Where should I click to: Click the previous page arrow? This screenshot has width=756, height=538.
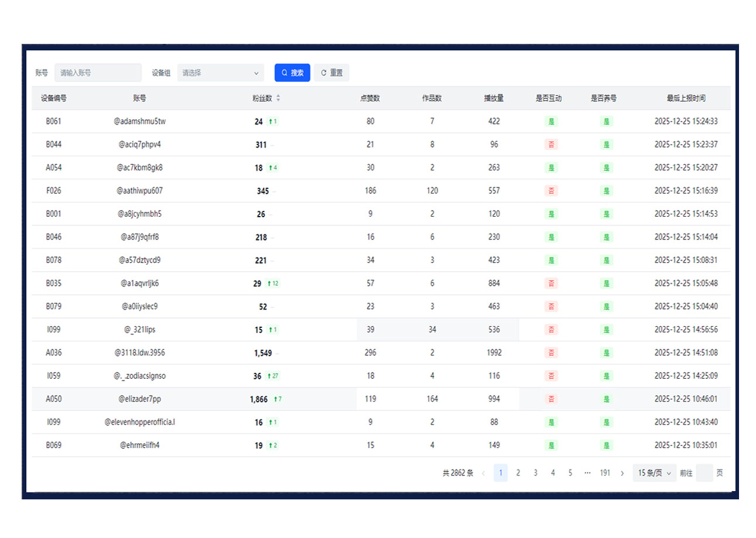(x=483, y=473)
